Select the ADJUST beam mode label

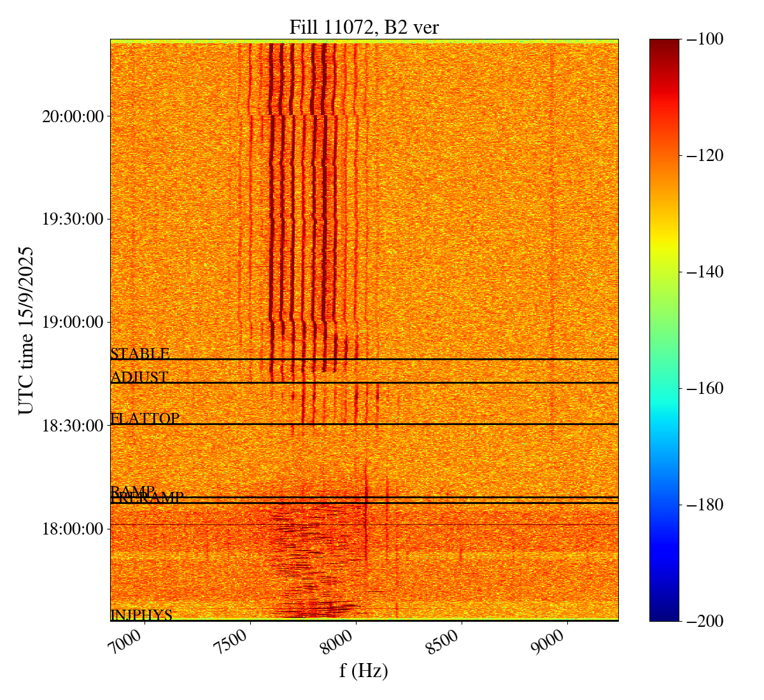click(x=139, y=377)
